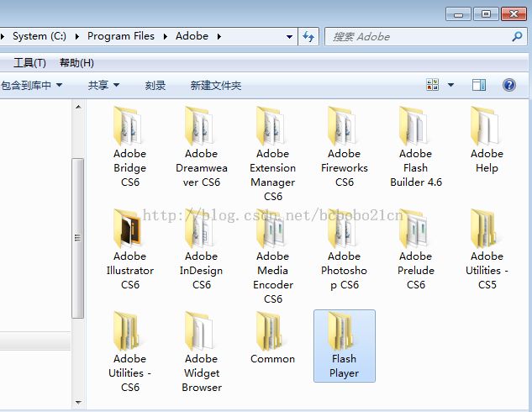Expand the arrow after Adobe in breadcrumb

219,36
